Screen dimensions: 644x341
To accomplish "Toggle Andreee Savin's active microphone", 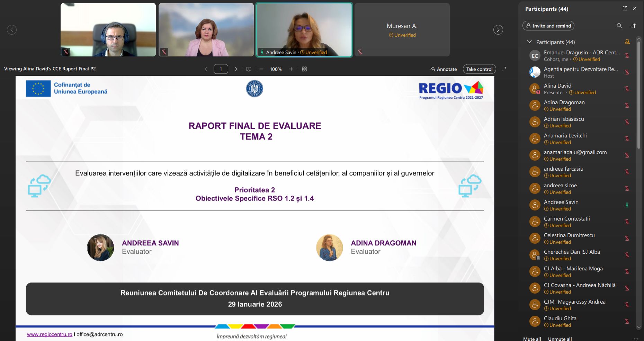I will (x=627, y=205).
